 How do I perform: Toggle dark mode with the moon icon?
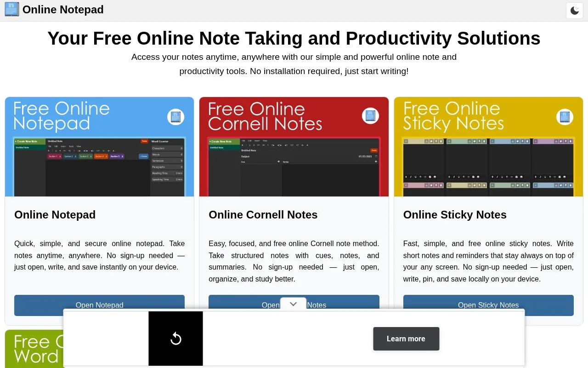(575, 11)
